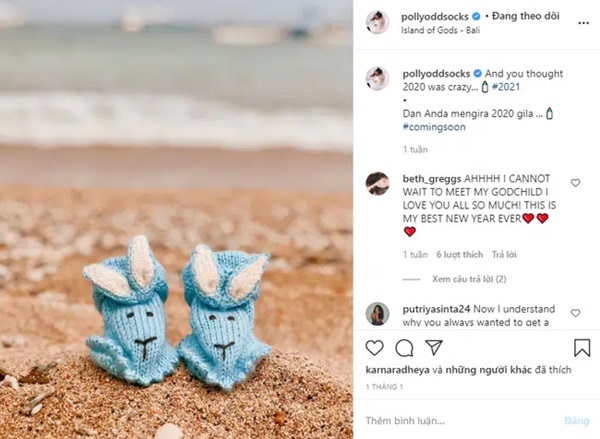Like beth_greggs' comment with small heart
This screenshot has width=600, height=439.
tap(575, 183)
